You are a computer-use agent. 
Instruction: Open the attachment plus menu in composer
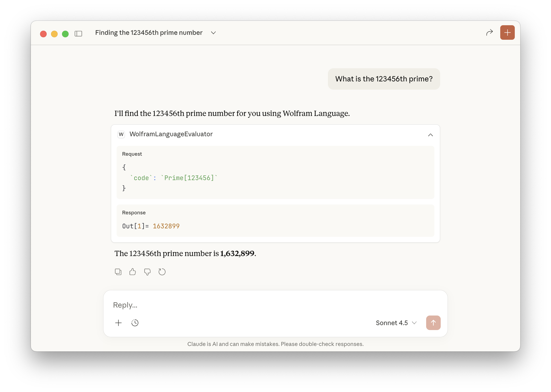tap(118, 323)
